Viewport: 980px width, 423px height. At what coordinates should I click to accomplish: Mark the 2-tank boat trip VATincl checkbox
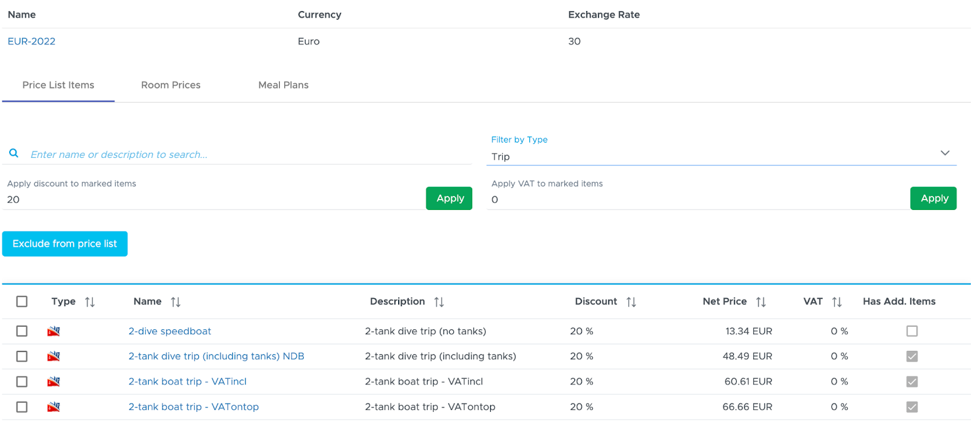tap(22, 381)
